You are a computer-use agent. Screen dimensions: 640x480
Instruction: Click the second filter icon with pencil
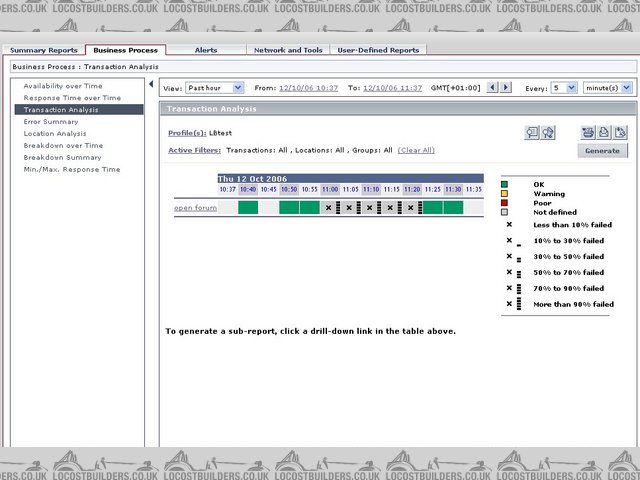(548, 132)
